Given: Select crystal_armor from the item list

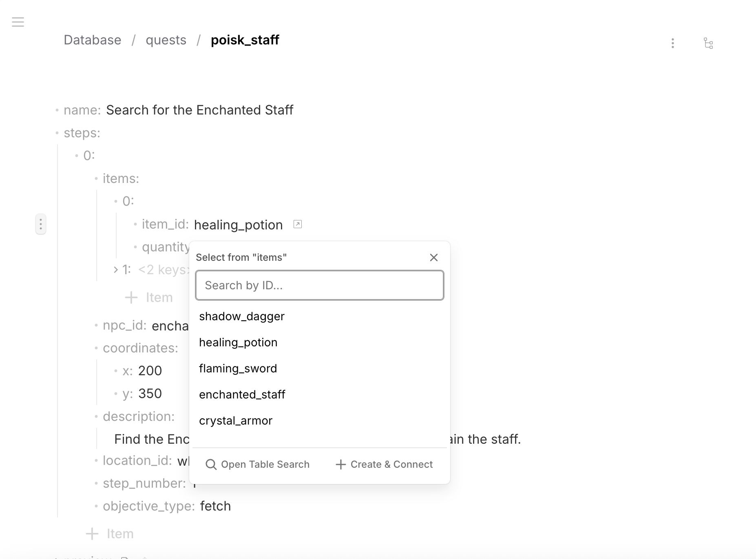Looking at the screenshot, I should 236,420.
